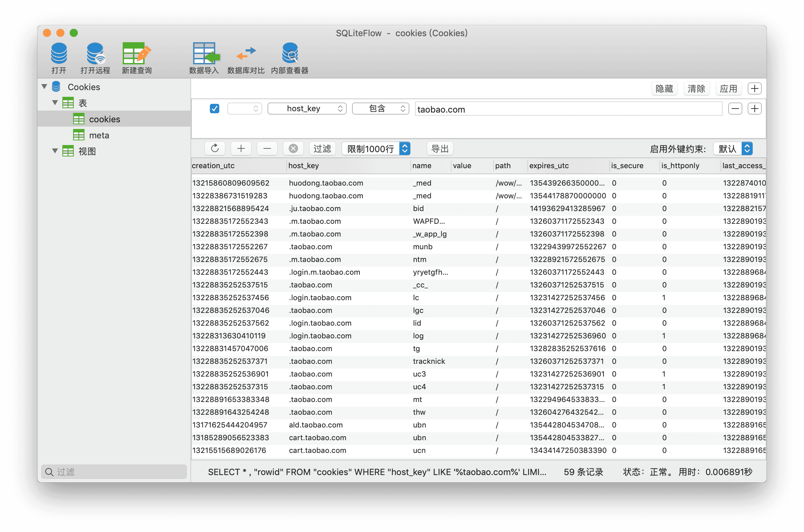Screen dimensions: 804x532
Task: Click the 导出 export button
Action: pyautogui.click(x=440, y=149)
